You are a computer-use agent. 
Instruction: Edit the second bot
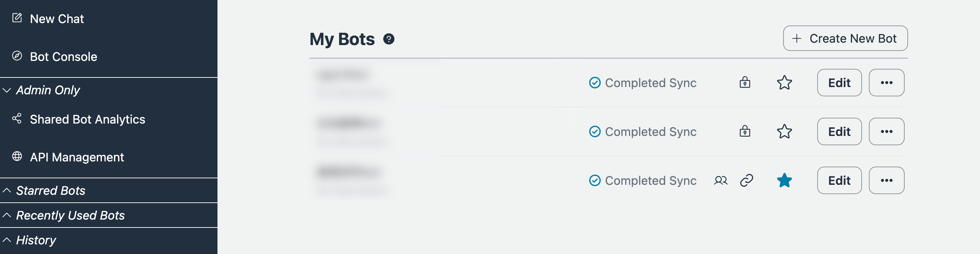(x=839, y=131)
